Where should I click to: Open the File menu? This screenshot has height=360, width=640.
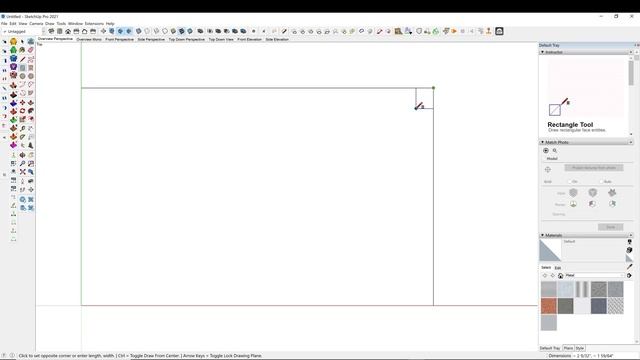click(4, 24)
